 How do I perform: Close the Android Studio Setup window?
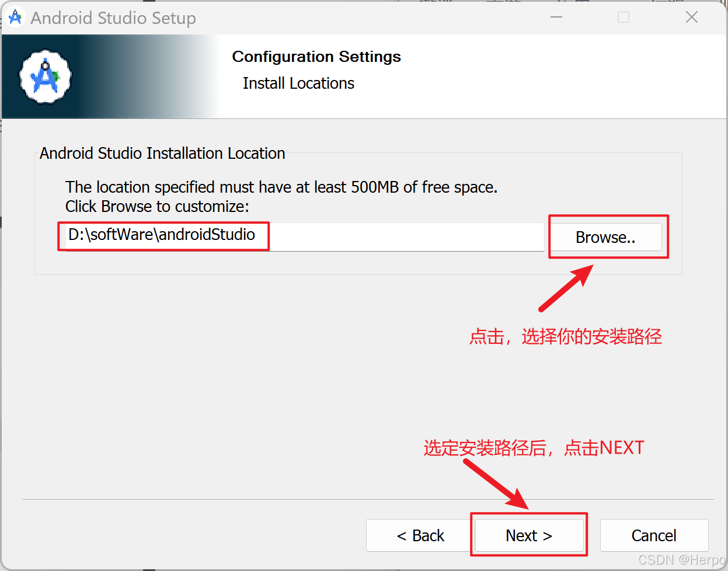[x=692, y=17]
